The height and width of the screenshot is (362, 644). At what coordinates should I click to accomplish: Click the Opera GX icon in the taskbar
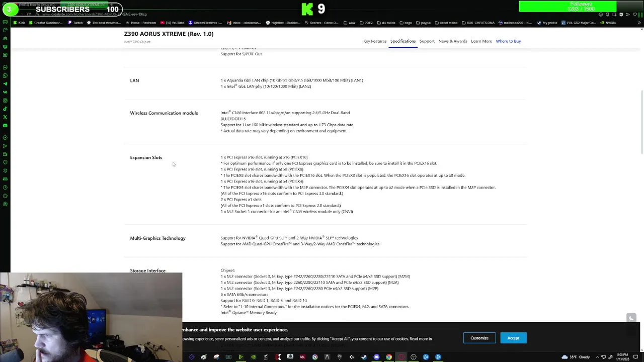click(x=401, y=357)
